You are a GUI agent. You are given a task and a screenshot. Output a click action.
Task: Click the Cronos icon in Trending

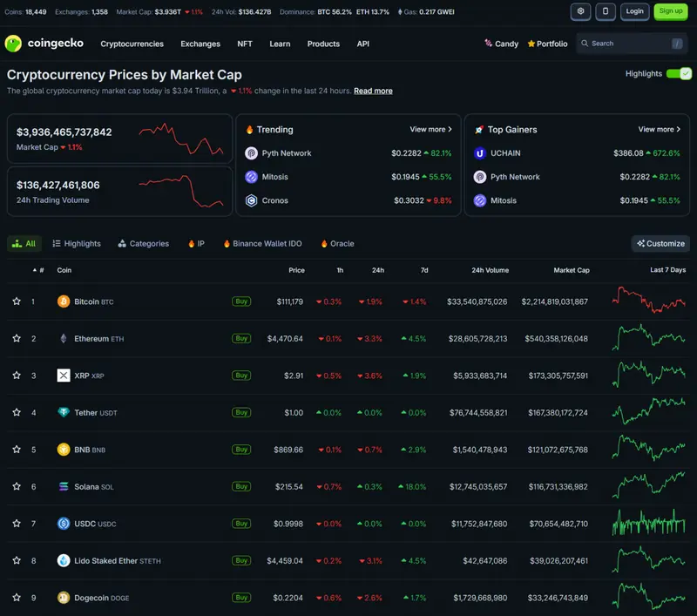pos(251,200)
